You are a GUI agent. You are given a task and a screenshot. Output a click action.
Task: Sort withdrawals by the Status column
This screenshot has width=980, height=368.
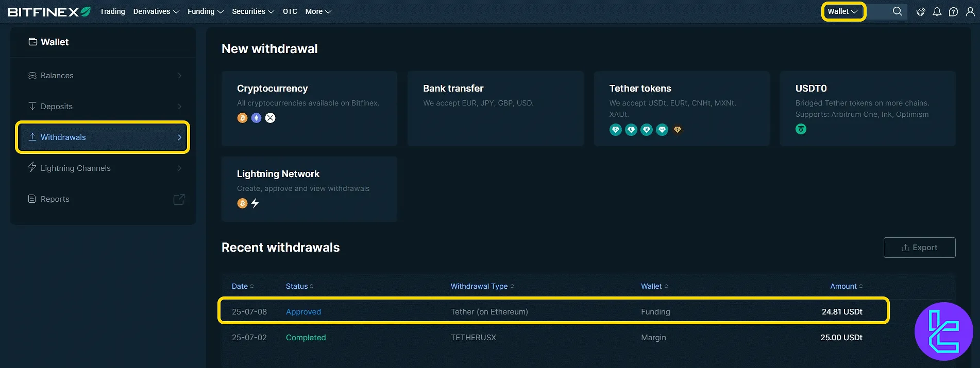point(300,286)
